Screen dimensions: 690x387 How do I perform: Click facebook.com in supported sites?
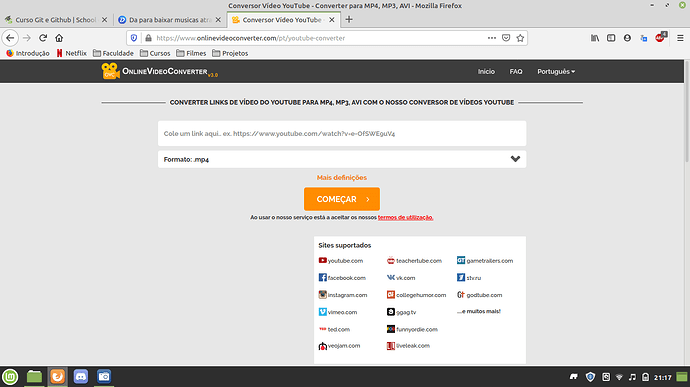(342, 278)
